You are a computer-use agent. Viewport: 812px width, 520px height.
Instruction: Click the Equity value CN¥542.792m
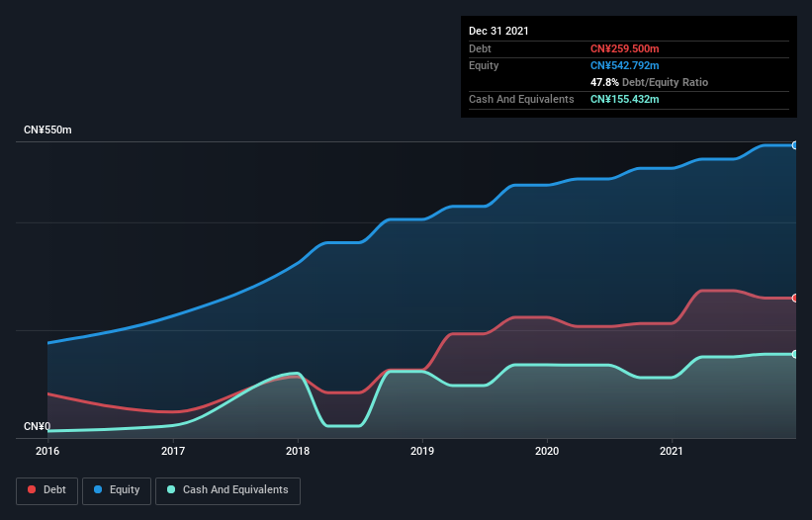point(624,65)
